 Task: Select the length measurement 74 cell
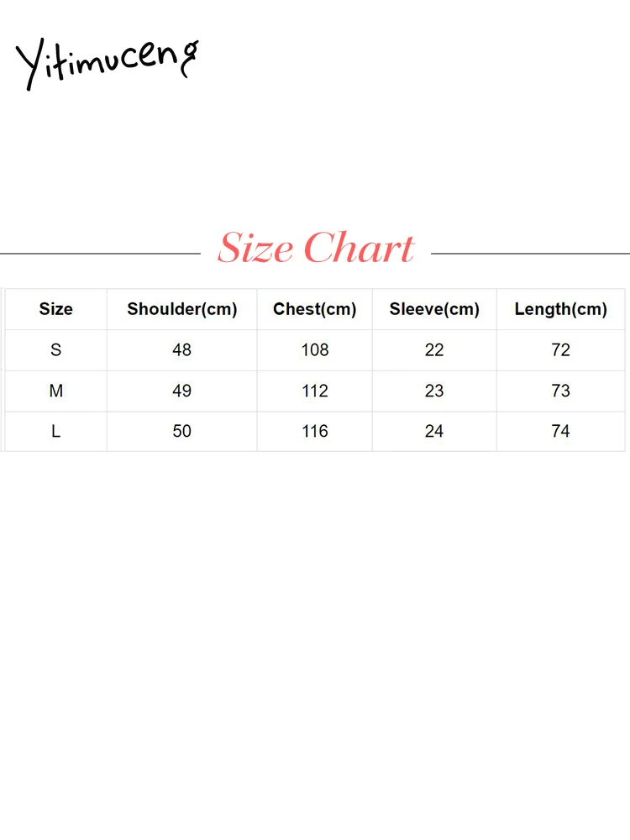point(560,431)
